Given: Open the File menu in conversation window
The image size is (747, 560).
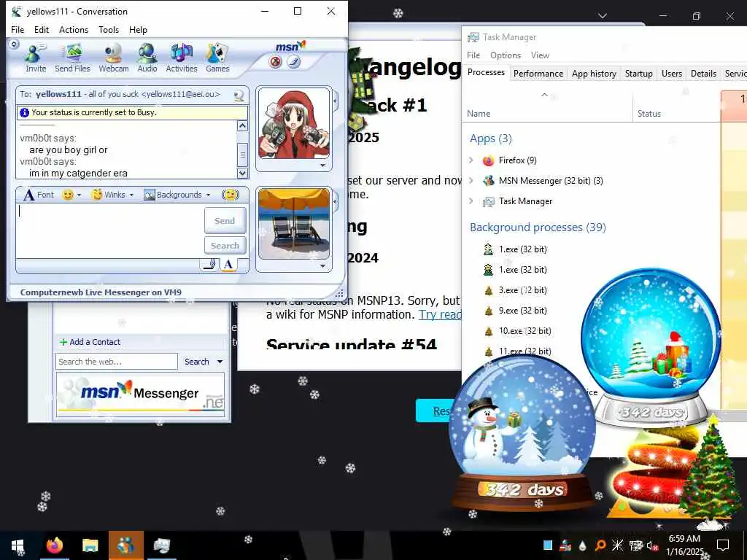Looking at the screenshot, I should [18, 29].
